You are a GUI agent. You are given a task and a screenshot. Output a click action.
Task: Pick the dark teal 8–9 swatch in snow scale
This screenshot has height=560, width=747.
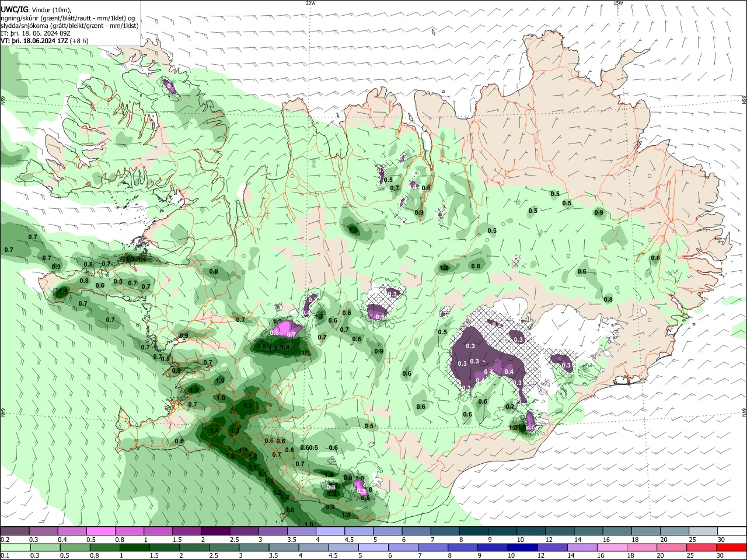tap(473, 531)
